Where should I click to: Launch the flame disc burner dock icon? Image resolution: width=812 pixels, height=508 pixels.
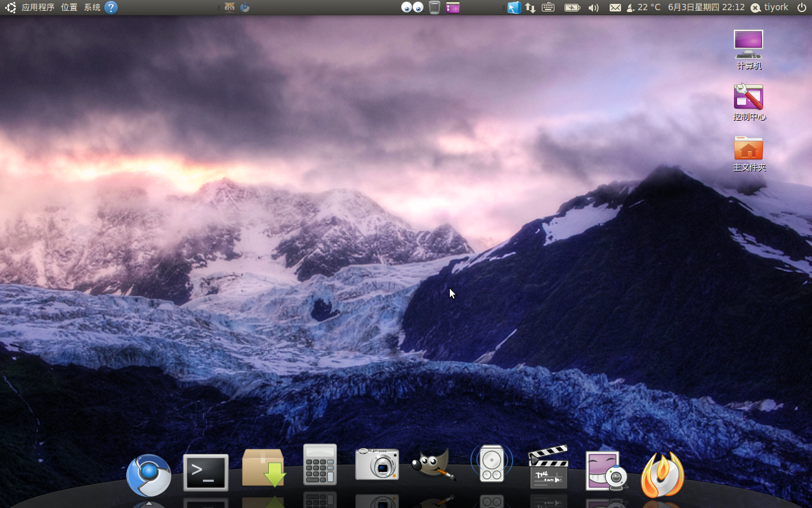[662, 475]
